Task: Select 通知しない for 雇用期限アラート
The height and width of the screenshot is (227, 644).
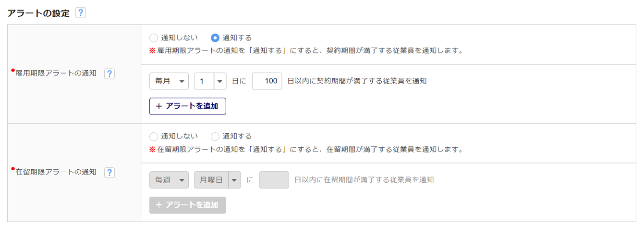Action: (x=154, y=38)
